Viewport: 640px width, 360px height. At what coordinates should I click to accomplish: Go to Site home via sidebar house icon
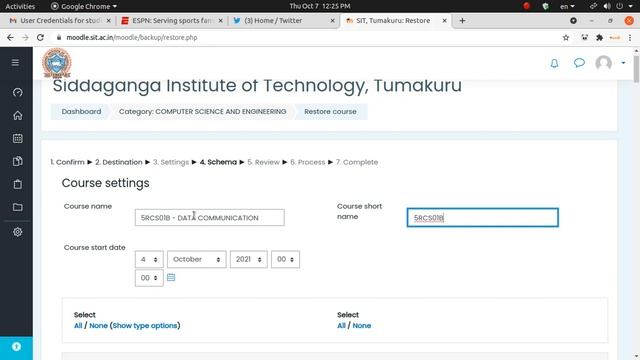pos(18,116)
